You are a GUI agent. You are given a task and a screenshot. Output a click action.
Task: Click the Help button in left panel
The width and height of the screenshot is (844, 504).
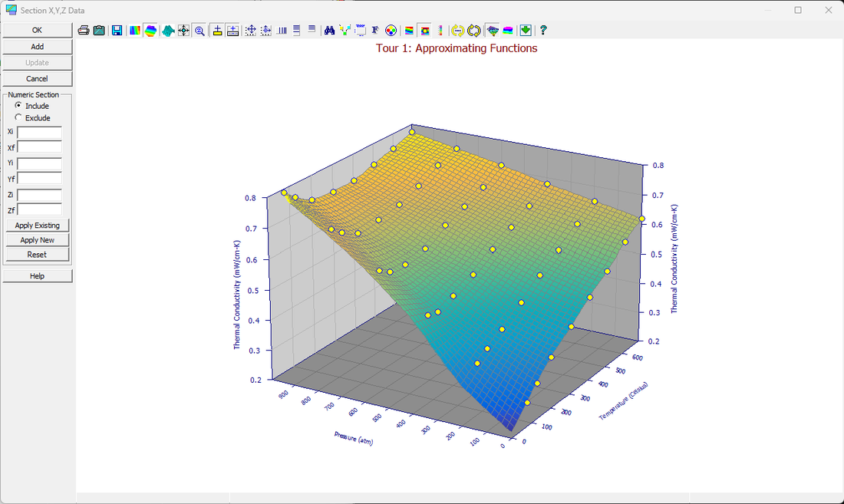[x=37, y=276]
